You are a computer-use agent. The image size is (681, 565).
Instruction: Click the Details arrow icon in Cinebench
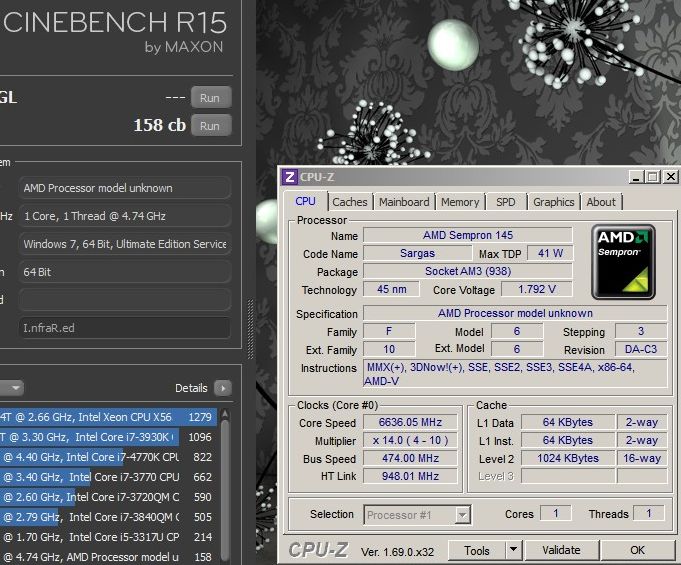[222, 388]
